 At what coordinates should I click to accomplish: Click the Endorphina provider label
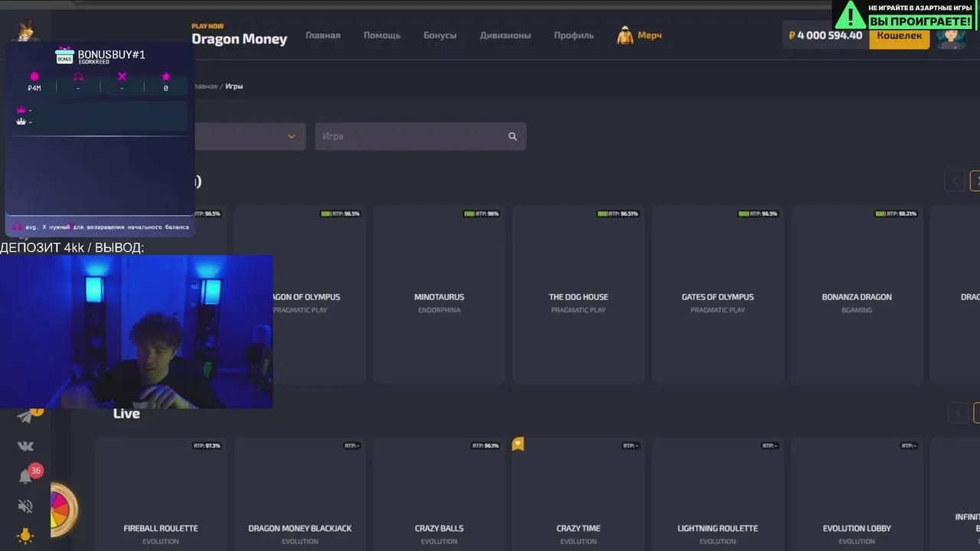click(x=439, y=310)
